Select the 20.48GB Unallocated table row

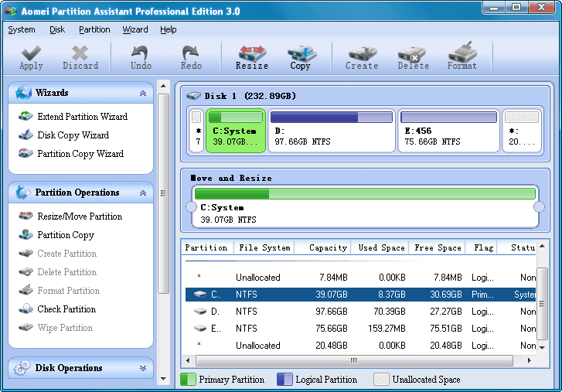[x=360, y=345]
